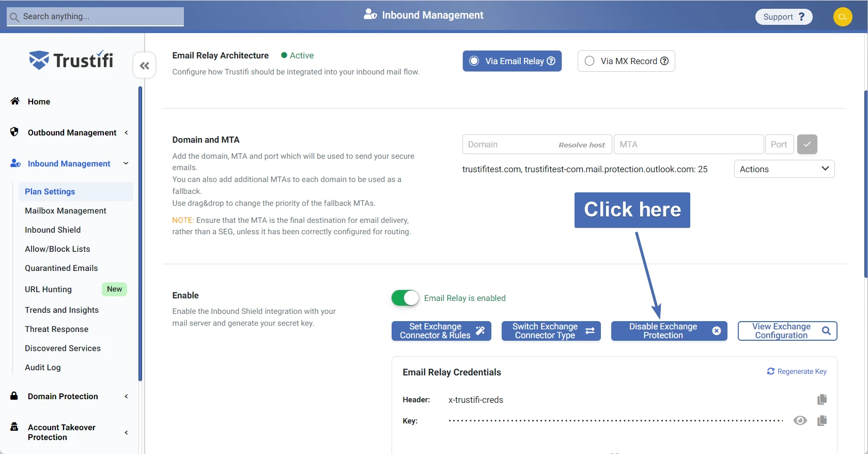Turn off the Email Relay toggle

coord(405,298)
